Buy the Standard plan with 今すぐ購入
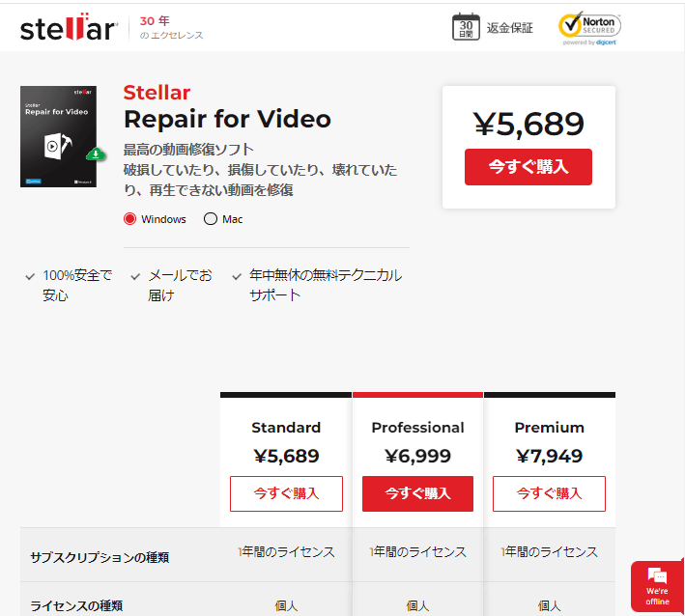Image resolution: width=685 pixels, height=616 pixels. tap(286, 493)
